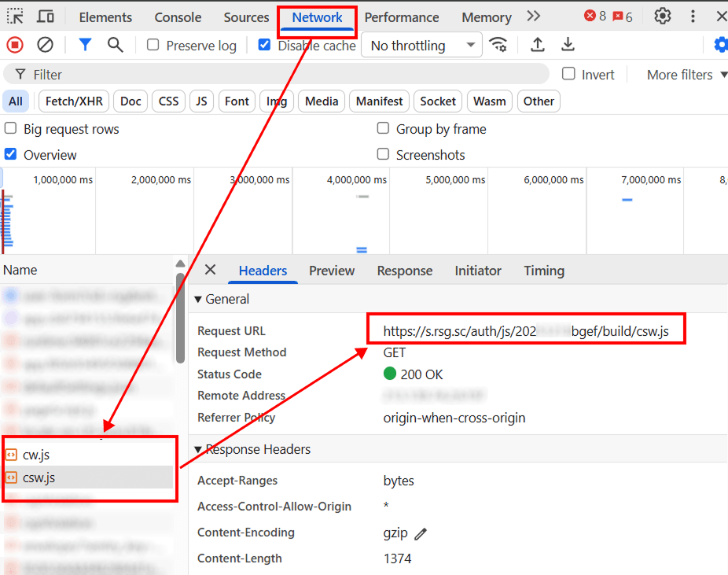The width and height of the screenshot is (728, 575).
Task: Enable the Preserve log checkbox
Action: (153, 46)
